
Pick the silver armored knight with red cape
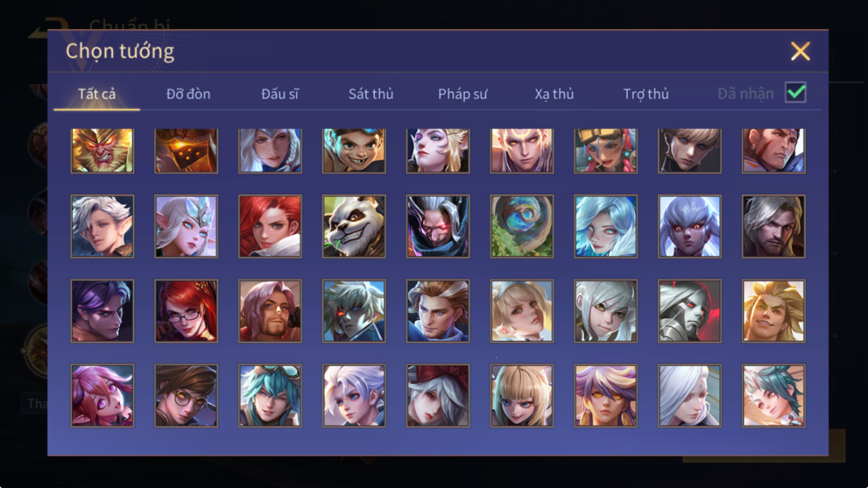click(x=689, y=311)
